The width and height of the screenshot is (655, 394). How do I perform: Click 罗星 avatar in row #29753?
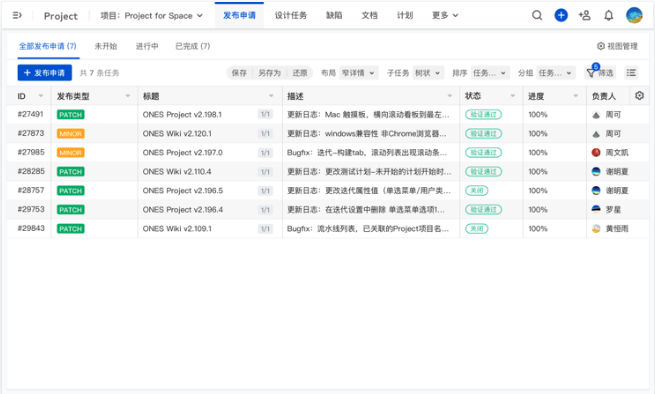pyautogui.click(x=596, y=209)
